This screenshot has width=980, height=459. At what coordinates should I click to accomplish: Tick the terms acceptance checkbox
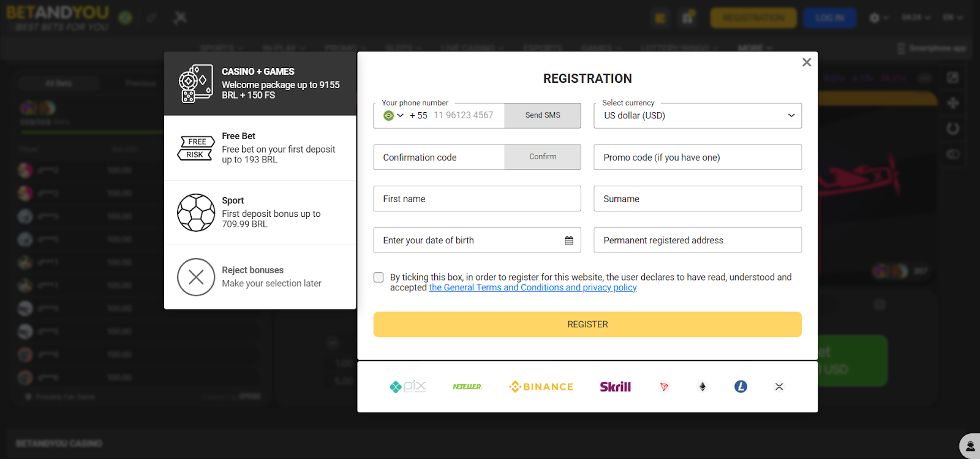[x=379, y=278]
